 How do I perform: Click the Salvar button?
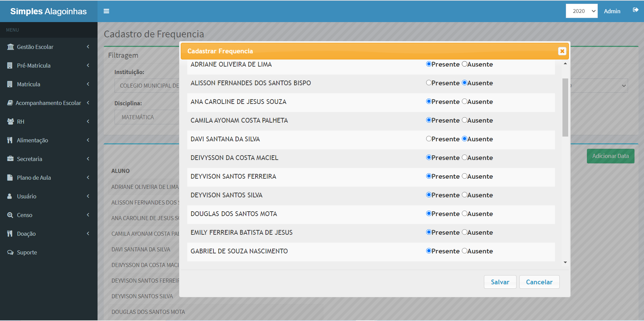[500, 282]
